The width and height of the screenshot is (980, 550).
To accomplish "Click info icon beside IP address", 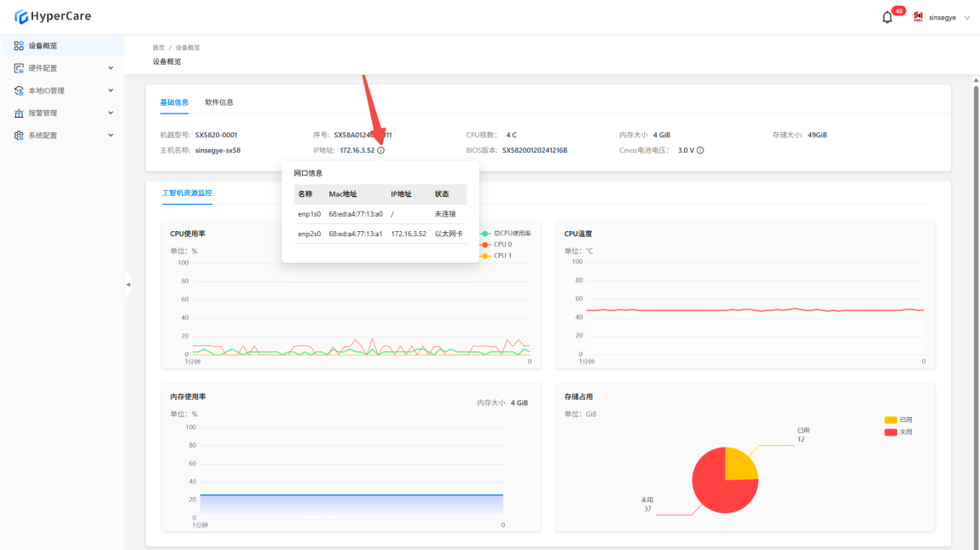I will [x=380, y=150].
